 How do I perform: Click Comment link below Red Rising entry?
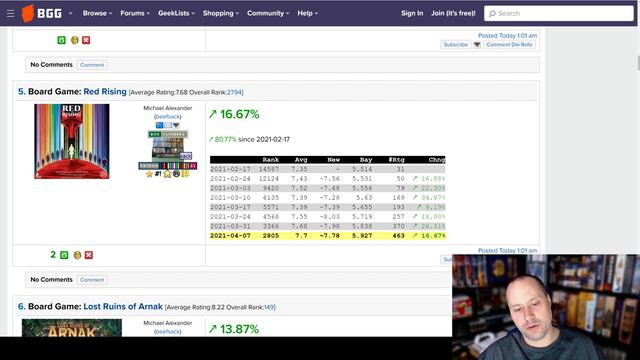pyautogui.click(x=92, y=280)
